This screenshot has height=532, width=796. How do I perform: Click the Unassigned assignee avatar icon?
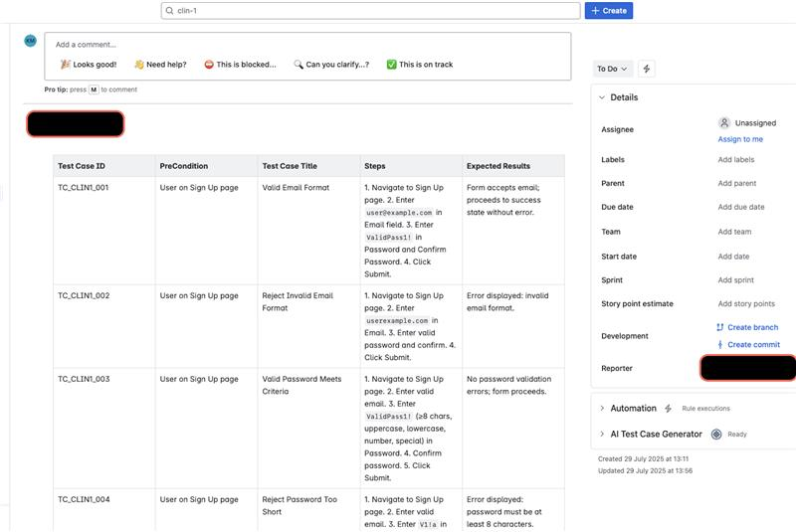coord(723,123)
